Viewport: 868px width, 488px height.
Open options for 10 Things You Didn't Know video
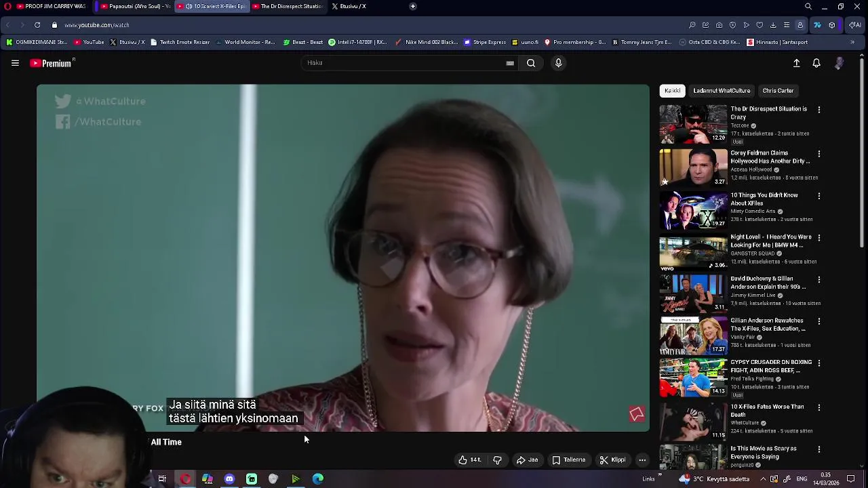(818, 196)
